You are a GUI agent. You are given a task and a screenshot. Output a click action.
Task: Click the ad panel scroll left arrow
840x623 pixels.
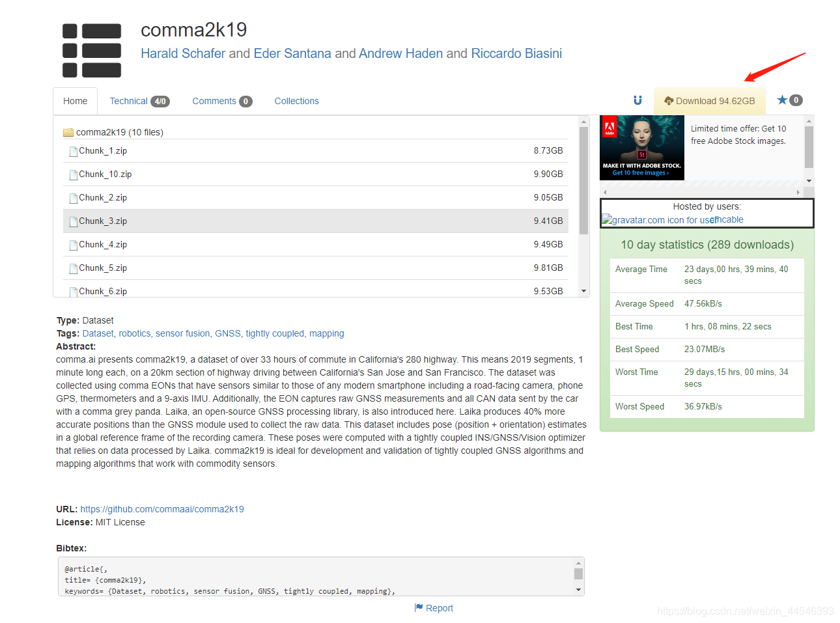pos(605,192)
